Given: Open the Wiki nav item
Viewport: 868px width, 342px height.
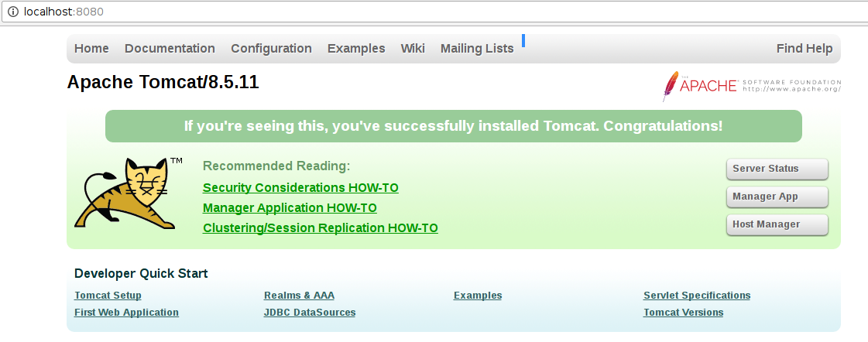Looking at the screenshot, I should (x=413, y=49).
